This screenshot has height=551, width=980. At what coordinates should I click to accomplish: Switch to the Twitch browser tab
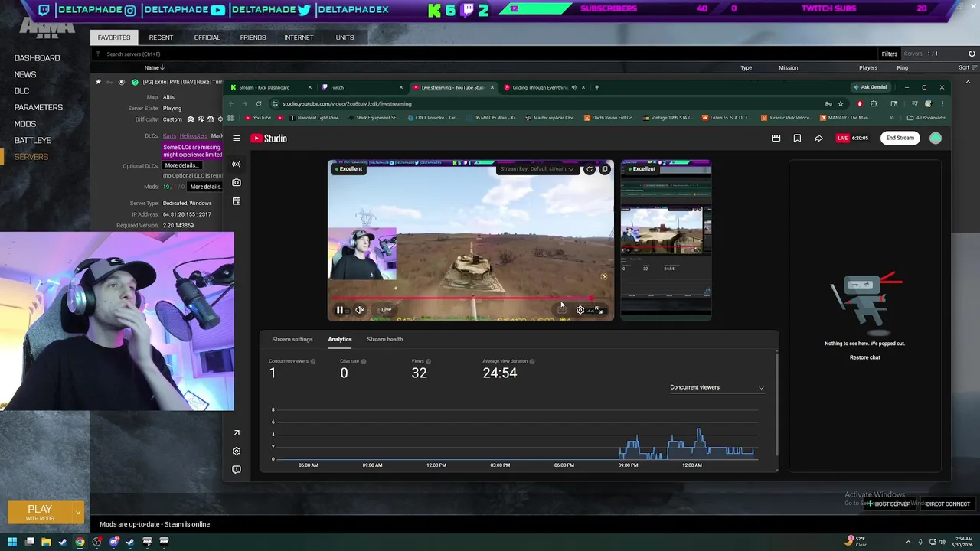[x=361, y=87]
